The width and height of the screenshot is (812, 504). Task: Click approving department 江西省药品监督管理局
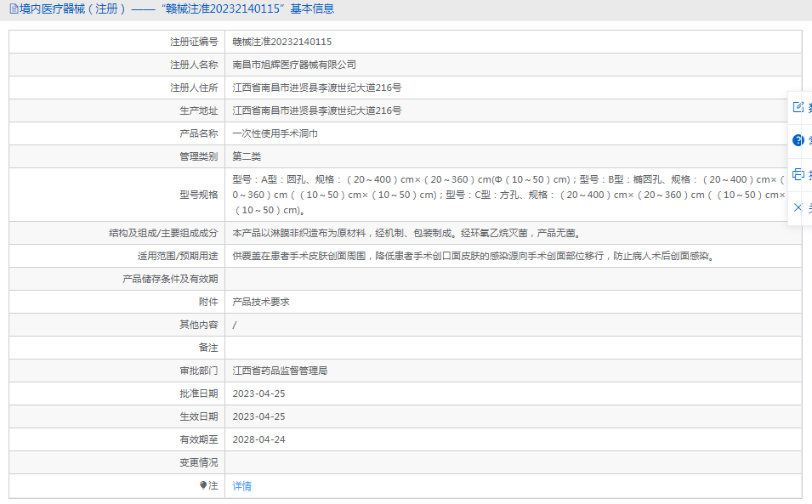(x=280, y=371)
